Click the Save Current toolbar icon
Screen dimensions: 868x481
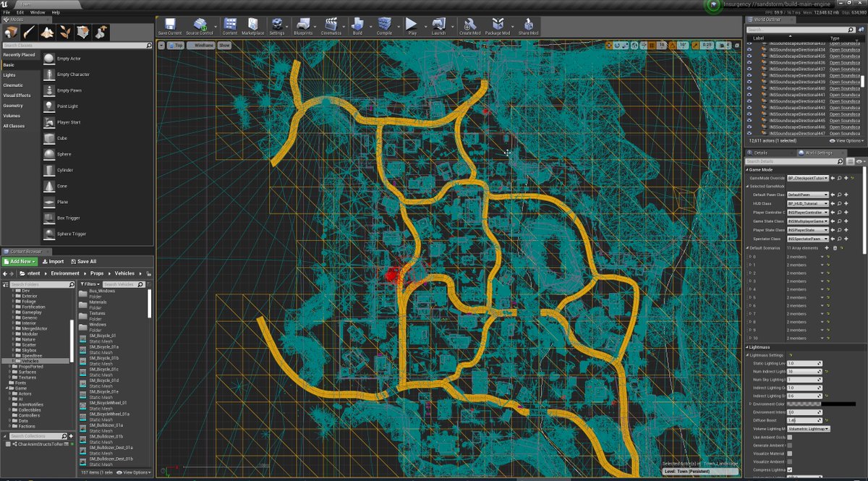(170, 27)
